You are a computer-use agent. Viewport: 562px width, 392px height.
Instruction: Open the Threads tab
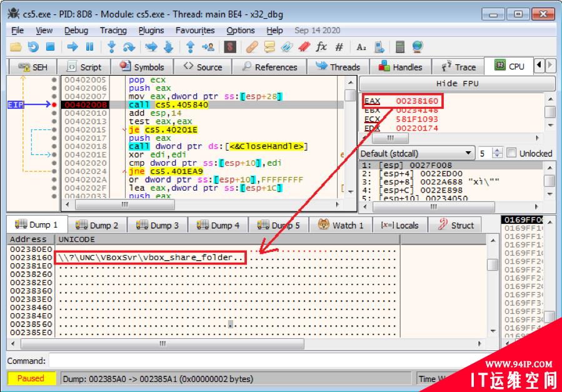point(338,67)
